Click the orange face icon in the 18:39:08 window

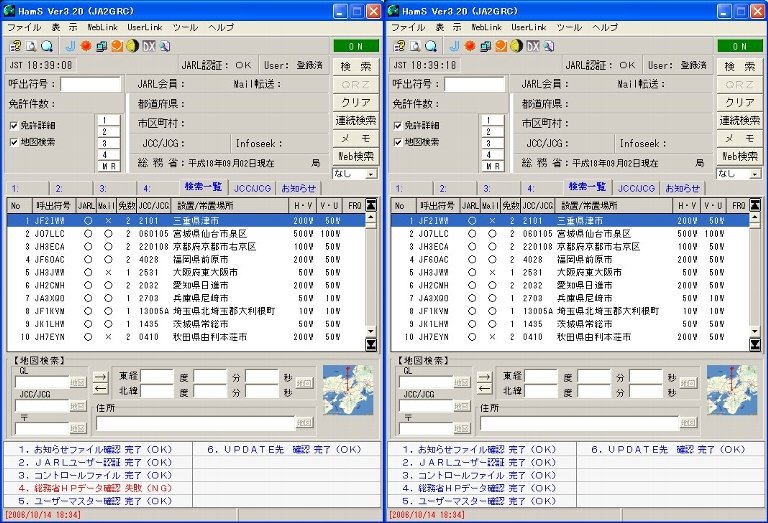117,46
